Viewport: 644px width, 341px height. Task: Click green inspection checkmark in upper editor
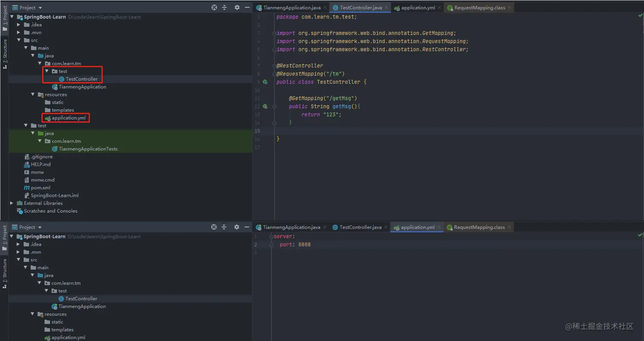(x=640, y=16)
